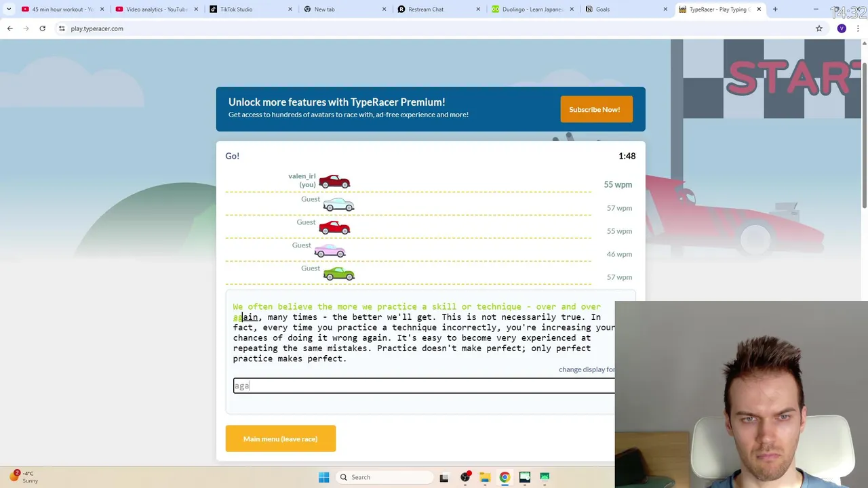Click the valen_irl (you) player name
Screen dimensions: 868x488
pos(302,180)
